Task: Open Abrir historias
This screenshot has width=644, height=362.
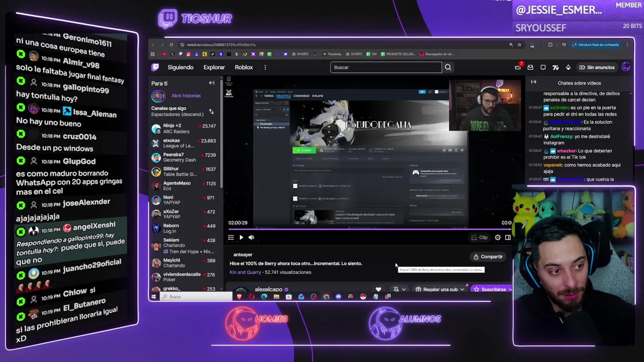Action: pyautogui.click(x=186, y=96)
